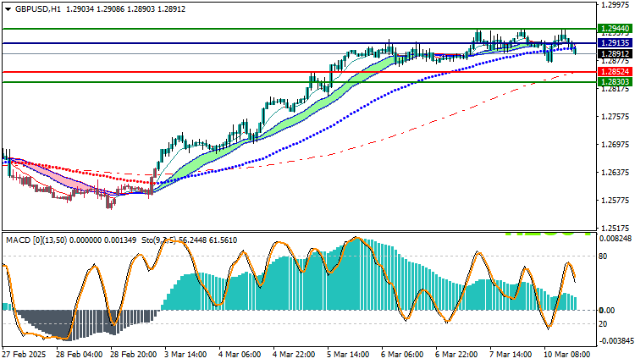Click the 0.008248 indicator scale value
The image size is (635, 364).
(x=616, y=239)
